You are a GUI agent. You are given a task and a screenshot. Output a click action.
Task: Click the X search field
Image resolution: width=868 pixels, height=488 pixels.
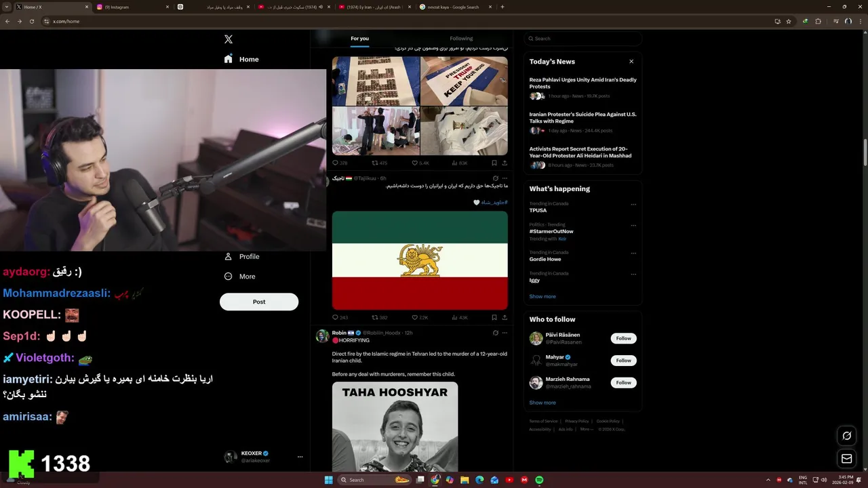coord(583,39)
